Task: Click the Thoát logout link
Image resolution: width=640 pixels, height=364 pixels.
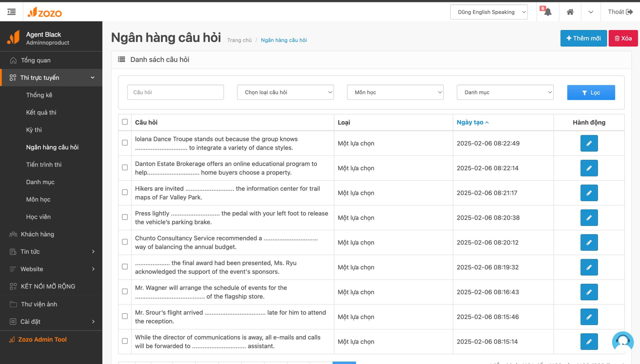Action: pyautogui.click(x=620, y=12)
